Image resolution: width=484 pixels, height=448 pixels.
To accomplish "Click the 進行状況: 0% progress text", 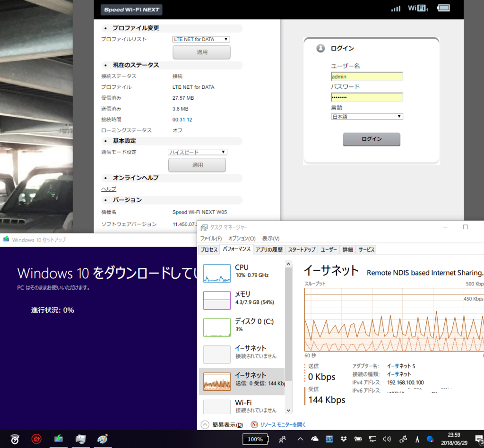I will pyautogui.click(x=52, y=310).
